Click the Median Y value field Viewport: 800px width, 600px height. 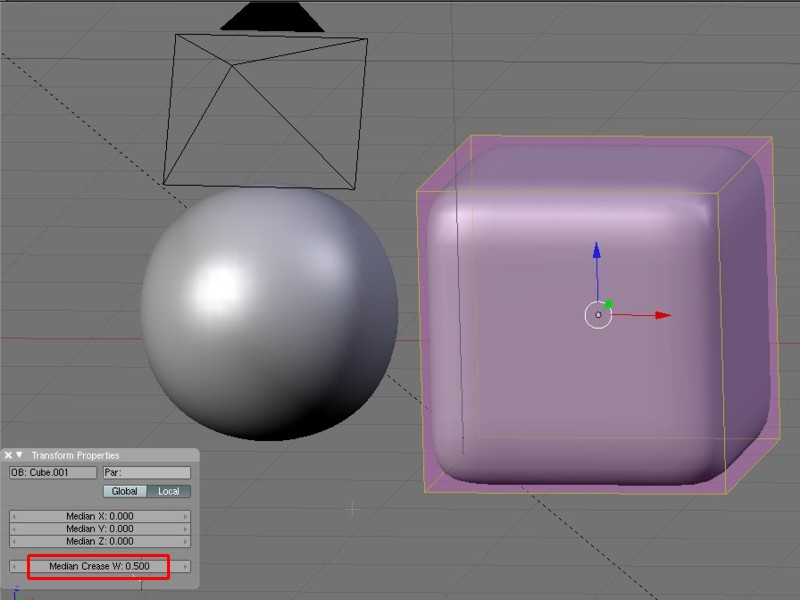point(100,529)
